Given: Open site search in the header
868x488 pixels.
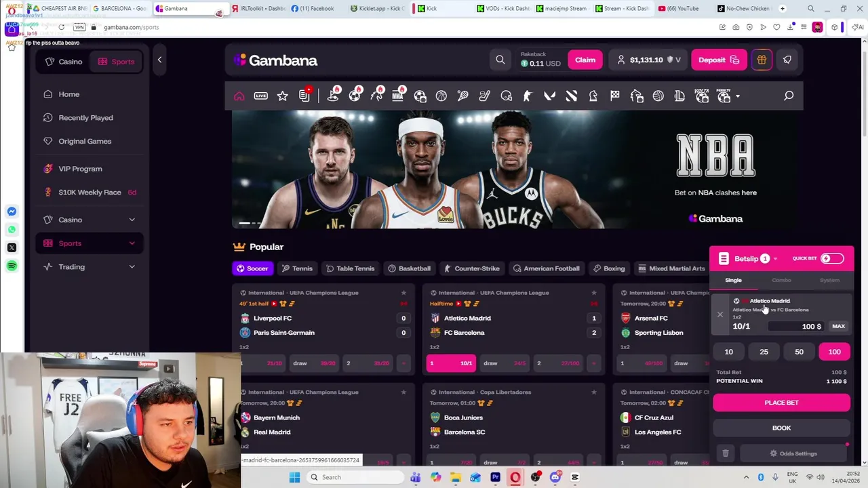Looking at the screenshot, I should pos(500,60).
